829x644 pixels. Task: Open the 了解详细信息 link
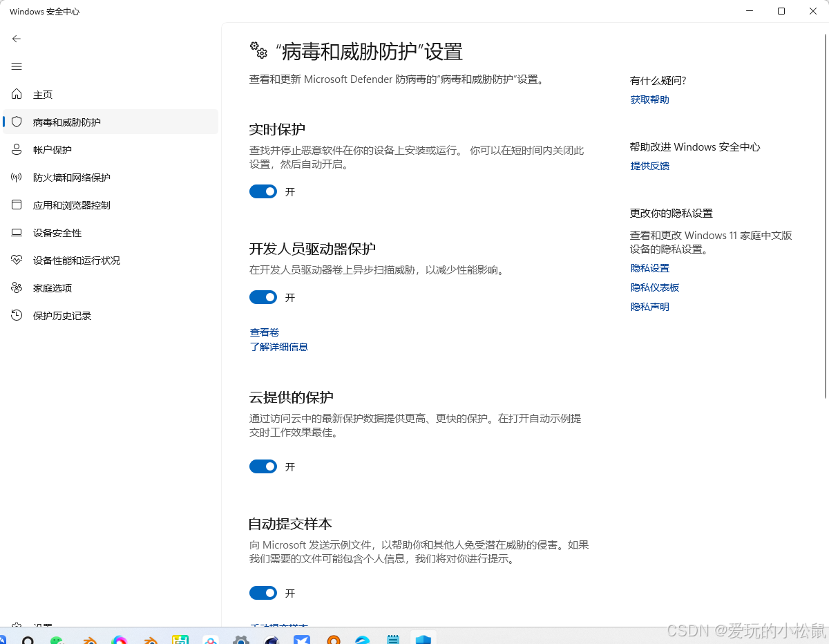click(x=279, y=347)
